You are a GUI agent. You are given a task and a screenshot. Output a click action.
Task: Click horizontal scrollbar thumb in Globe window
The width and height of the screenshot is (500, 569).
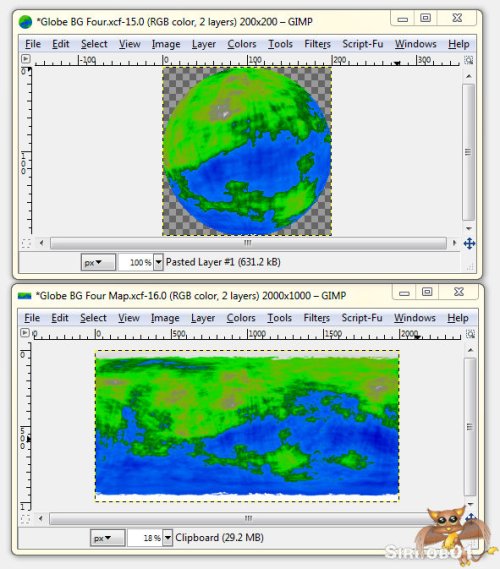click(x=248, y=243)
